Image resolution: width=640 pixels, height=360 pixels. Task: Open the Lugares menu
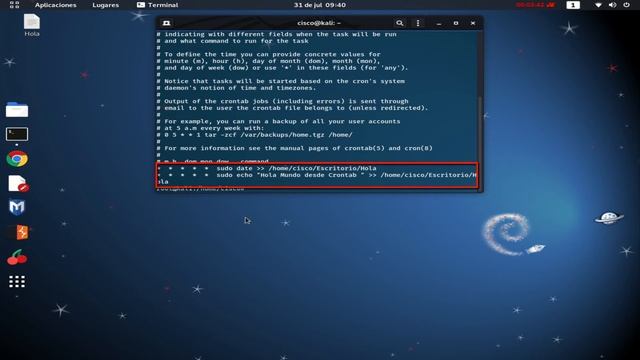coord(105,5)
